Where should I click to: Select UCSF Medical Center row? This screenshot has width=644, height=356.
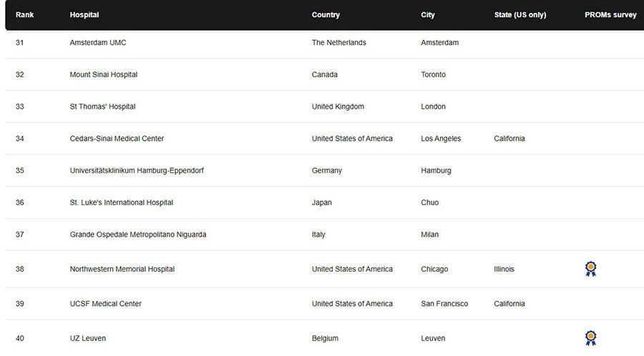106,304
